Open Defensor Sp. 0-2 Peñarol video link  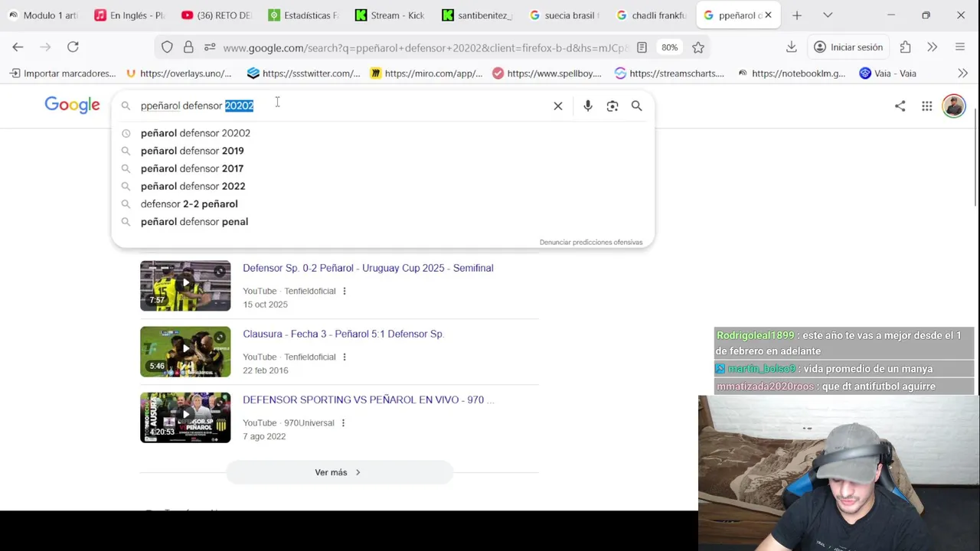(x=368, y=268)
